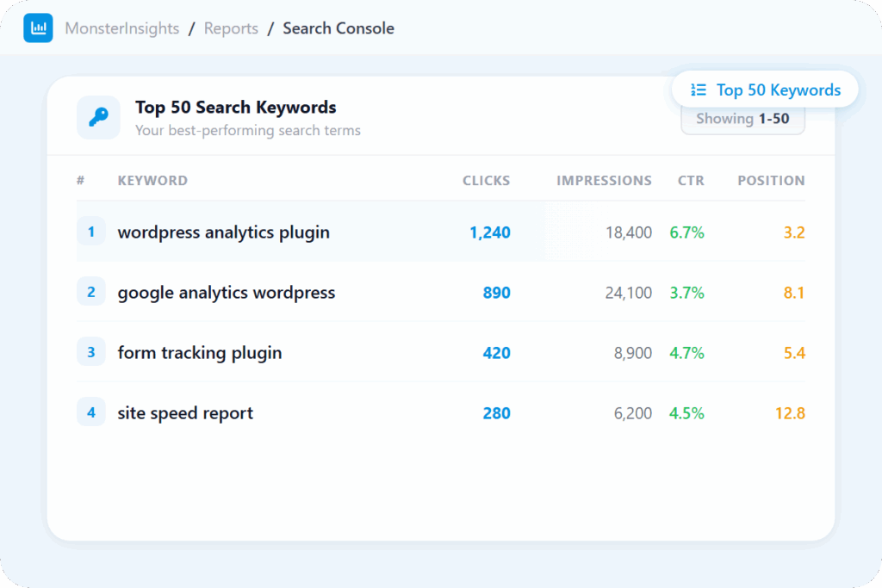882x588 pixels.
Task: Click the CTR column header
Action: 691,181
